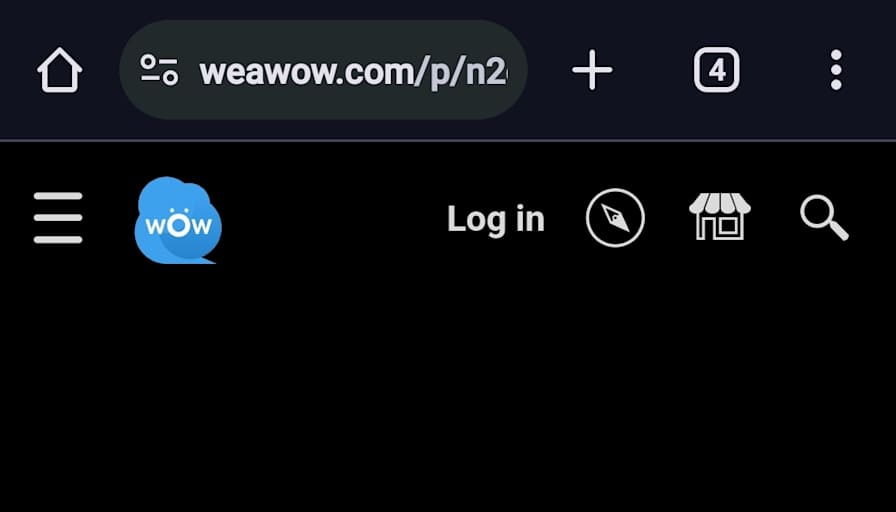Select the weawow.com/p/n2 URL text
The image size is (896, 512).
[353, 73]
